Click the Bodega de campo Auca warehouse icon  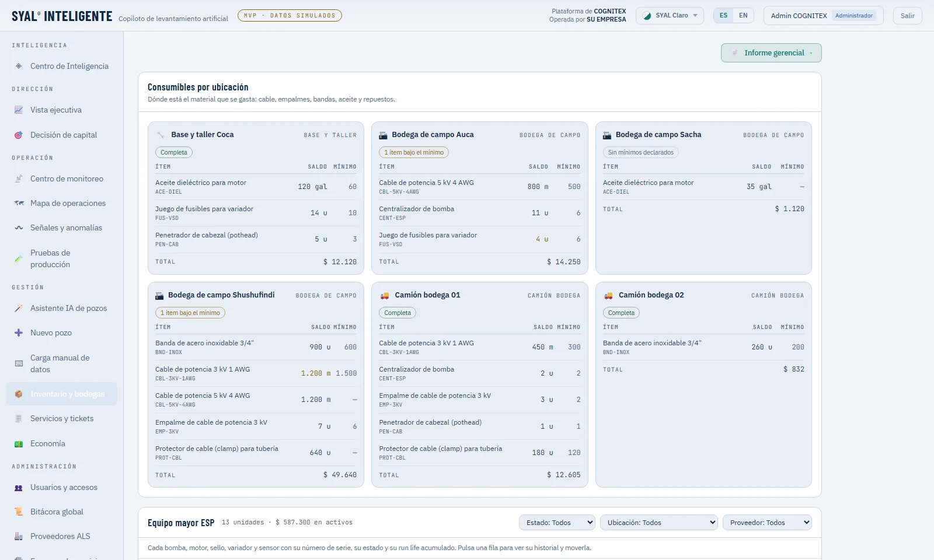(x=384, y=135)
